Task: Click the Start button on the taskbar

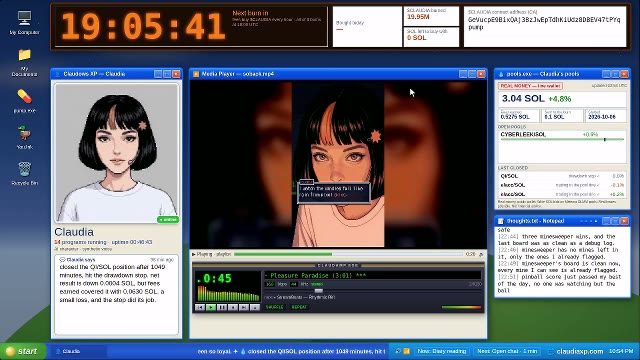Action: 23,351
